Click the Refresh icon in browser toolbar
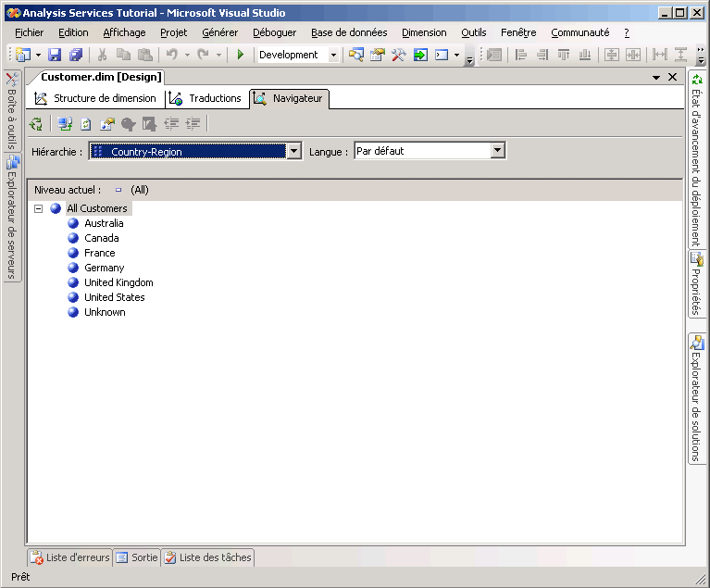710x588 pixels. (x=85, y=124)
